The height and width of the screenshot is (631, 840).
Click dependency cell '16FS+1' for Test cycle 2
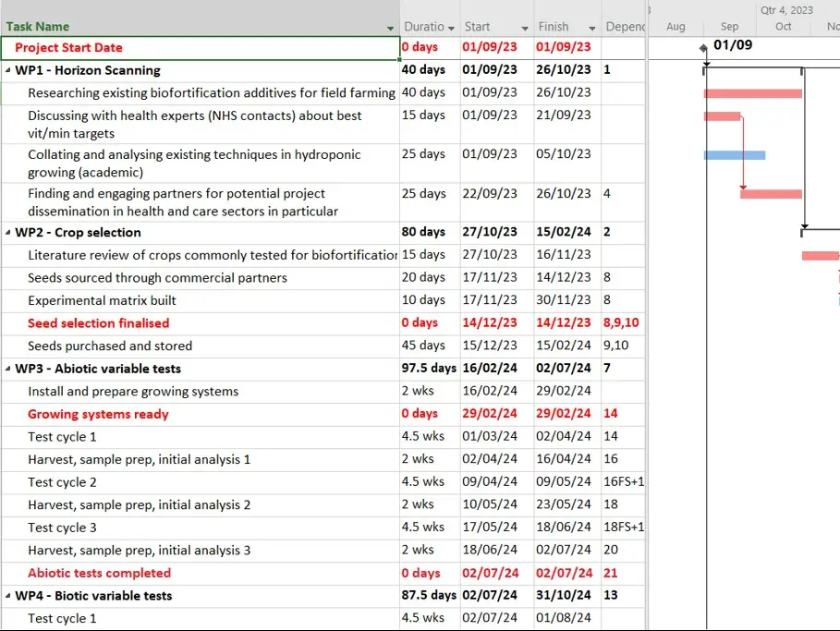click(624, 482)
